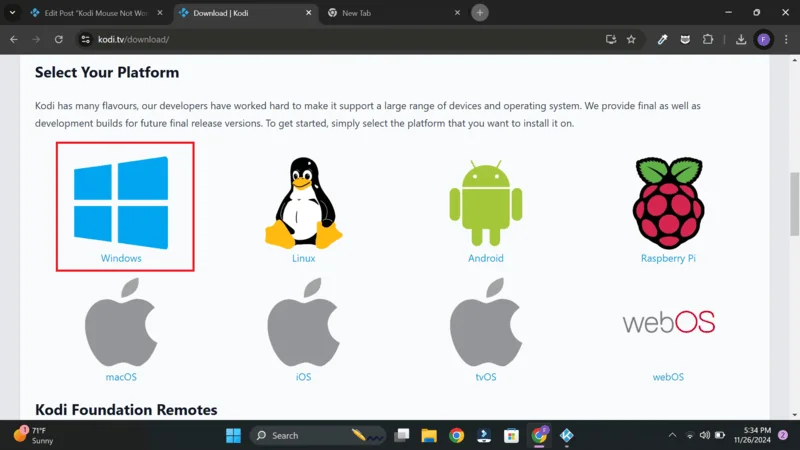Open the extensions puzzle menu
This screenshot has width=800, height=450.
pos(708,39)
